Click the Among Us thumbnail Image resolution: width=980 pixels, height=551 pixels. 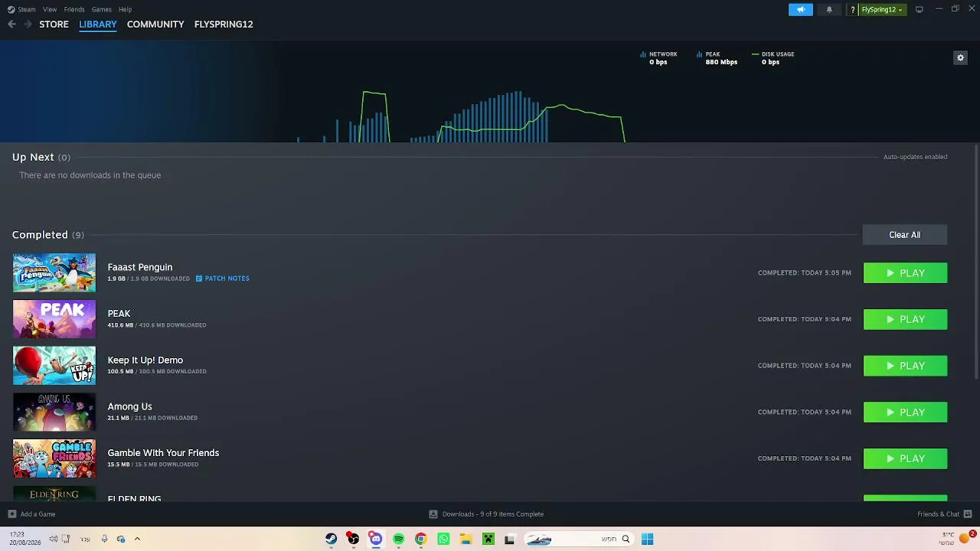54,412
